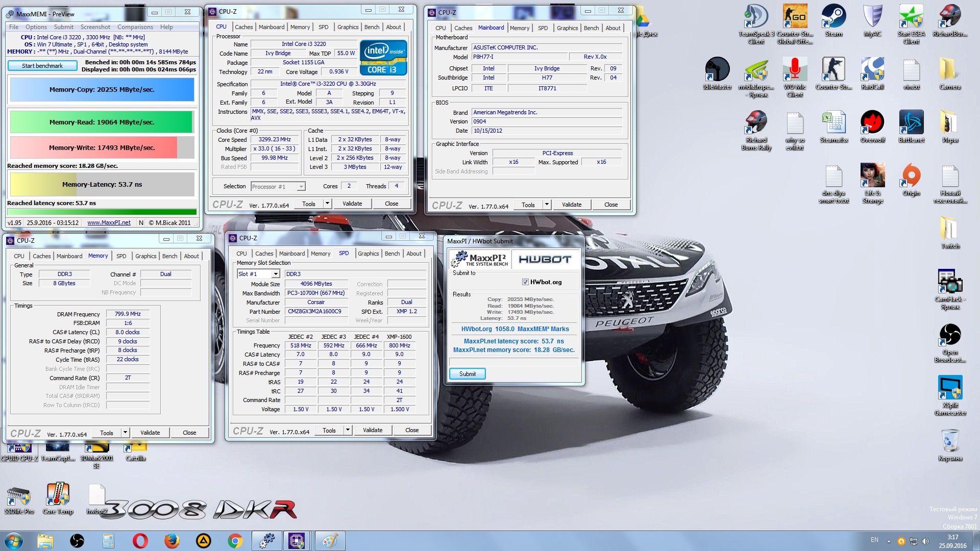Open Origin desktop icon

tap(911, 180)
